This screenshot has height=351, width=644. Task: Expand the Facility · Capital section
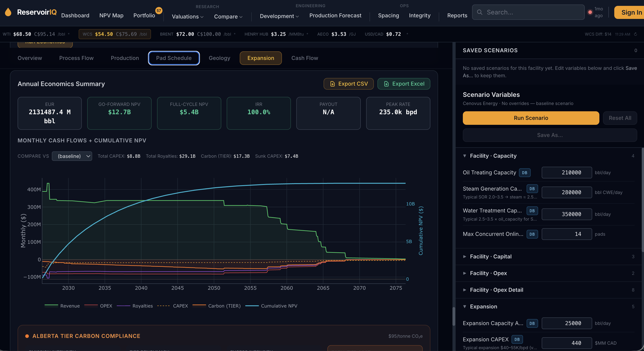pyautogui.click(x=548, y=257)
